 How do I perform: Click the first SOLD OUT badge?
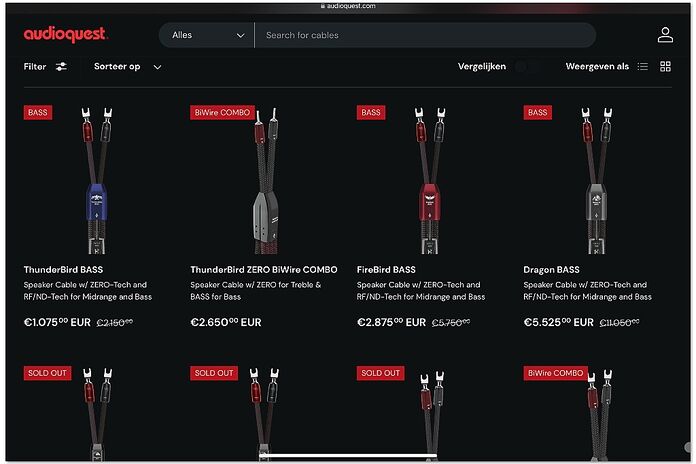click(x=47, y=373)
